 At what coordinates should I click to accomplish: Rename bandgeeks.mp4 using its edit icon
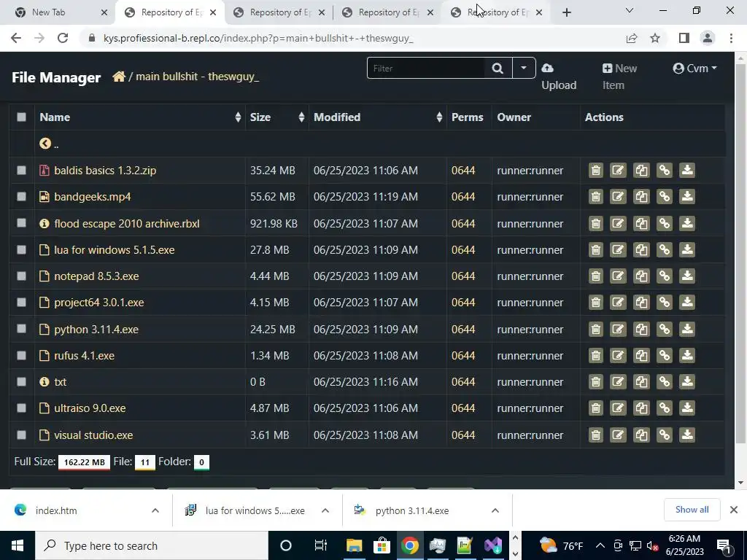618,197
